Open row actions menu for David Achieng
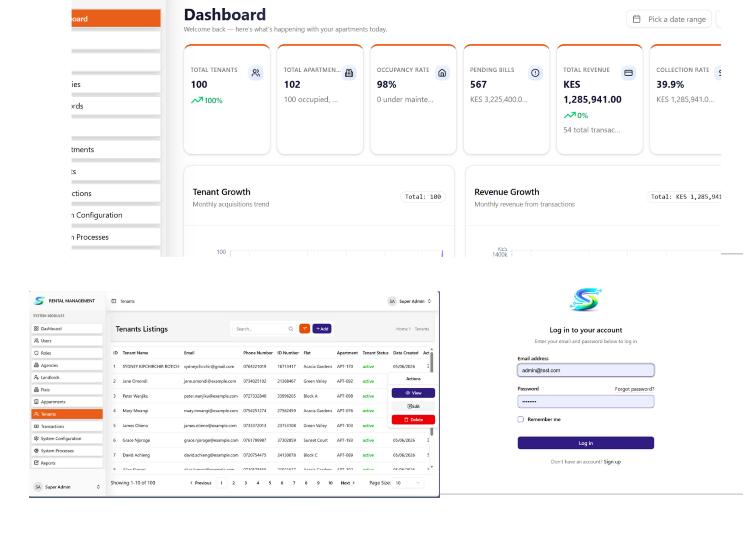The image size is (756, 536). pyautogui.click(x=428, y=455)
